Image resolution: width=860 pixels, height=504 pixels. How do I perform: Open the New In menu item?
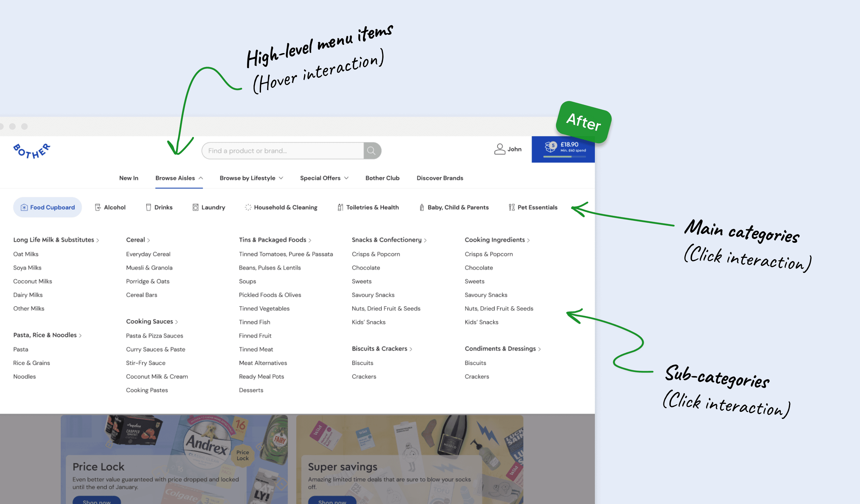(129, 178)
